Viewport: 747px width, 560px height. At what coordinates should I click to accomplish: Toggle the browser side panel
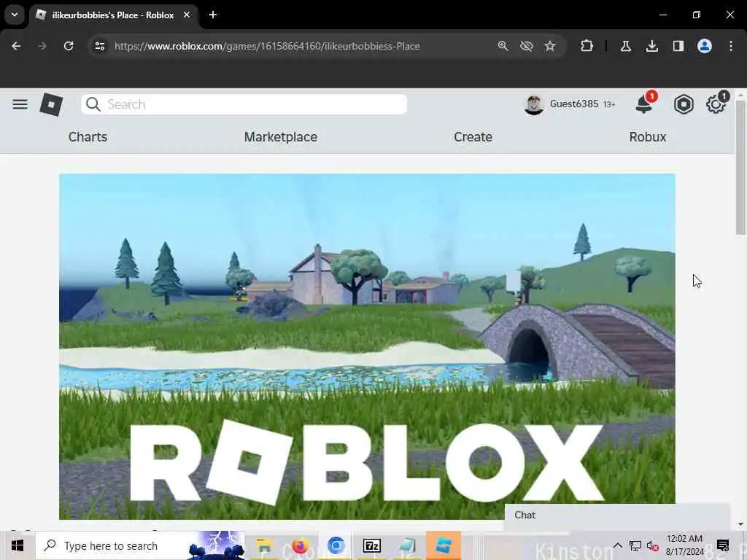tap(678, 46)
